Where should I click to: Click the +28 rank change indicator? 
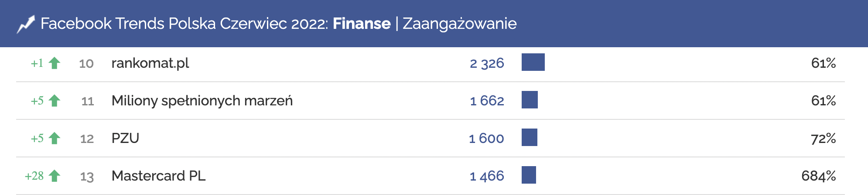(34, 176)
